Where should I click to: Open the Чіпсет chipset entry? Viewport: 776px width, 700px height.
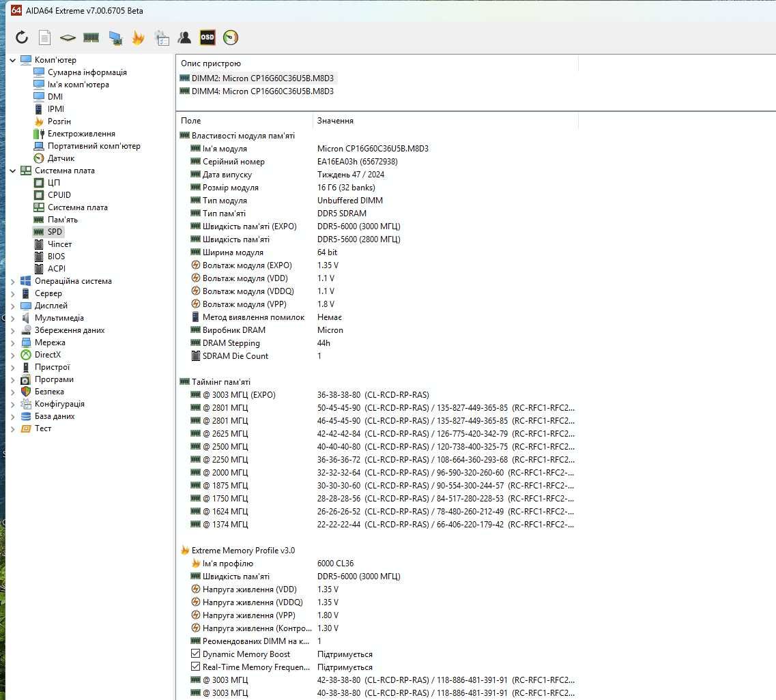[x=59, y=244]
